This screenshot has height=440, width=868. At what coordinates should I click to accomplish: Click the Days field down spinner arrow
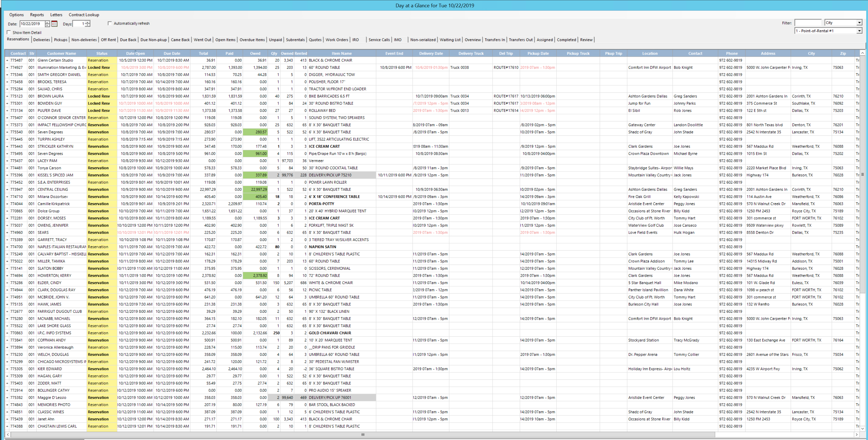pos(88,25)
